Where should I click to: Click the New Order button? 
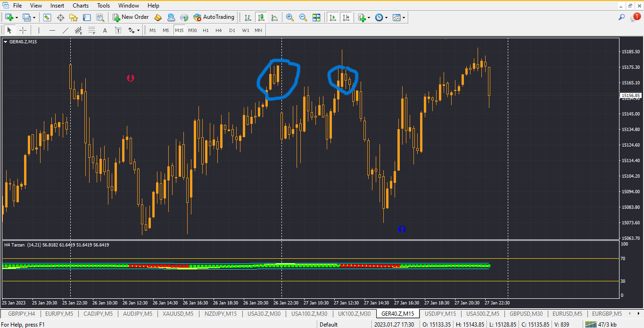131,17
